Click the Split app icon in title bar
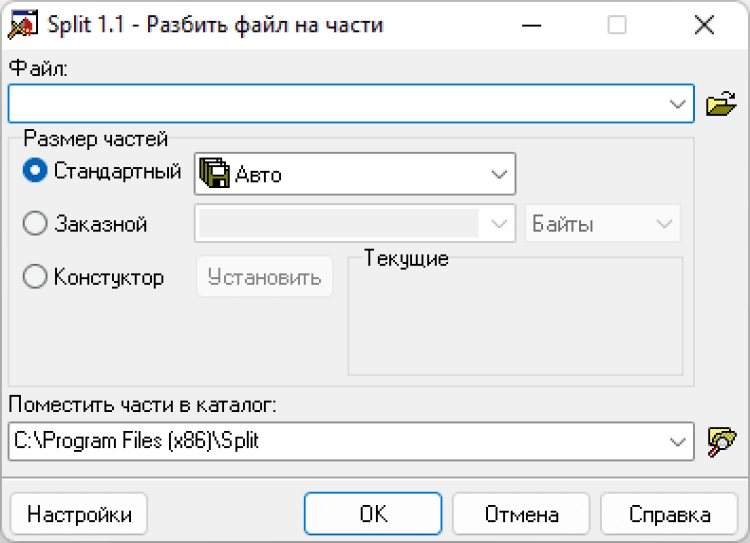The image size is (750, 543). 21,25
